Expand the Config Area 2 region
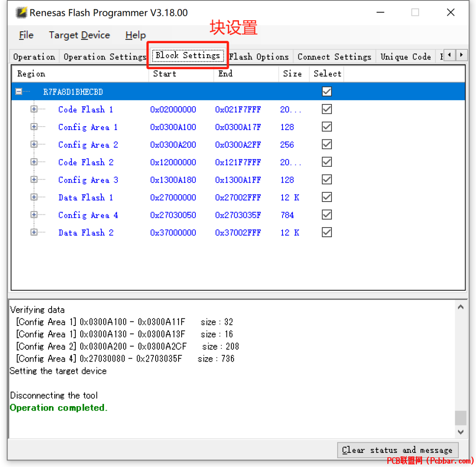The image size is (476, 467). (x=34, y=144)
